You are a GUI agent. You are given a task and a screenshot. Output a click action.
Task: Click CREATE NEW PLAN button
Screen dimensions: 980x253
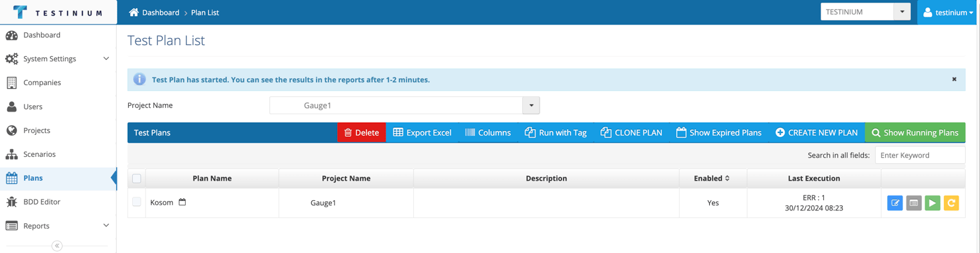pos(816,132)
